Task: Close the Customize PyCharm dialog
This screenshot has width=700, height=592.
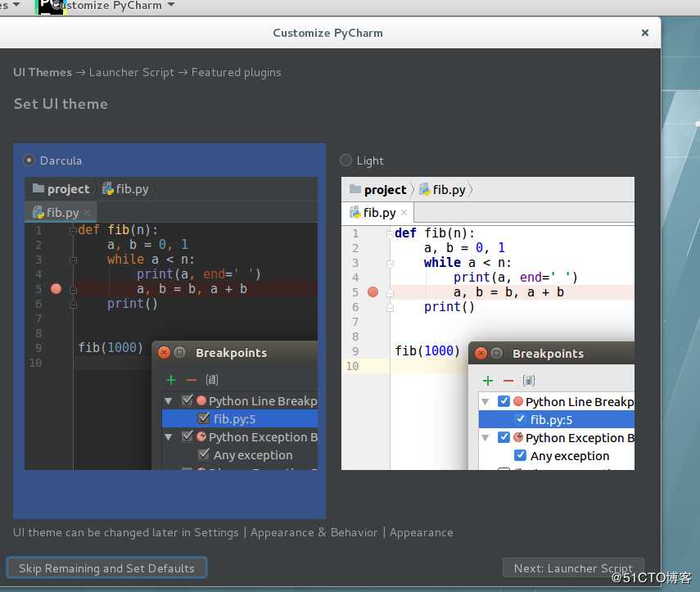Action: coord(644,33)
